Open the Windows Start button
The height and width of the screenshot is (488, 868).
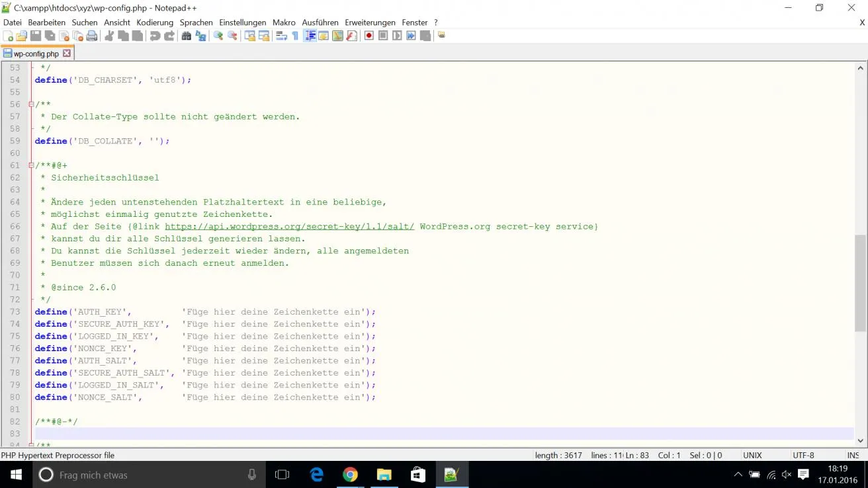[16, 475]
